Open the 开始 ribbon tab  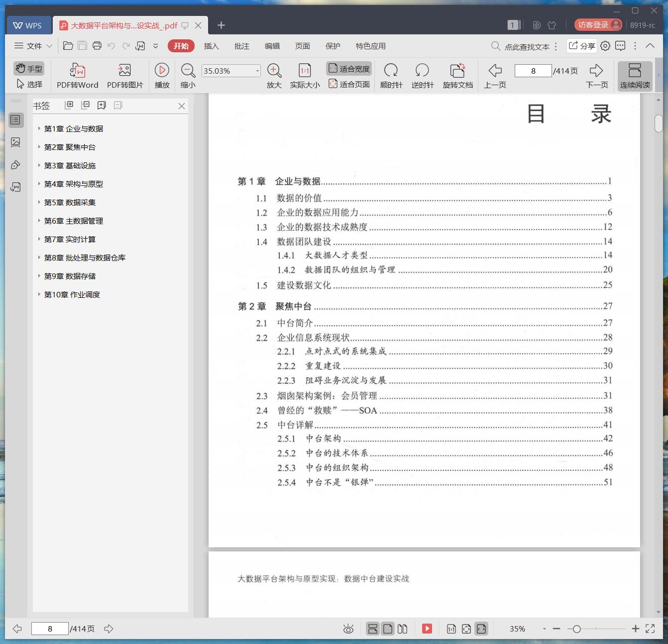click(181, 46)
